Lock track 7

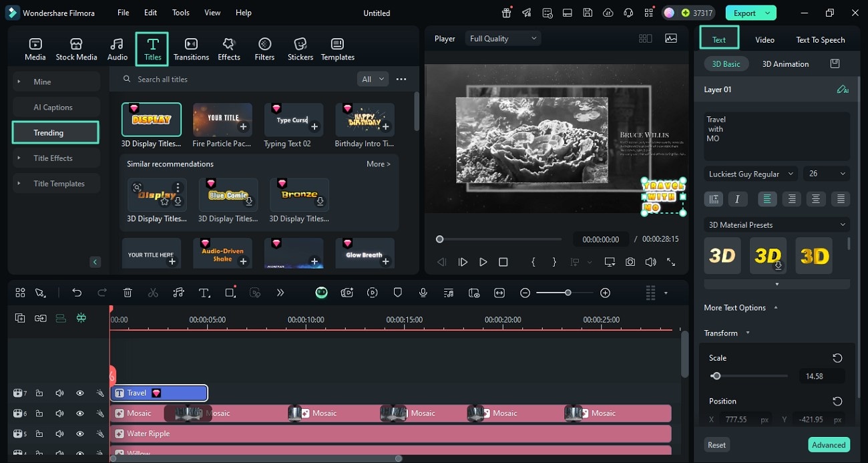(39, 393)
